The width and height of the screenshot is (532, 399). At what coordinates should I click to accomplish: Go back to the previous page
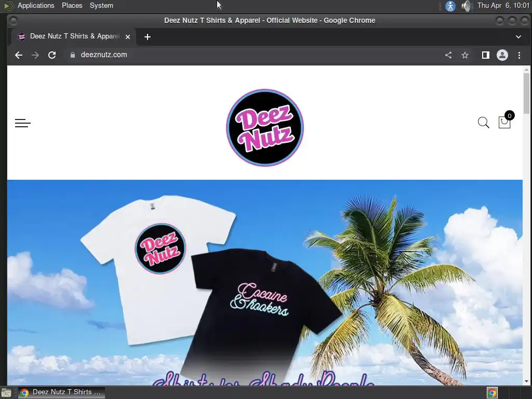[x=19, y=55]
